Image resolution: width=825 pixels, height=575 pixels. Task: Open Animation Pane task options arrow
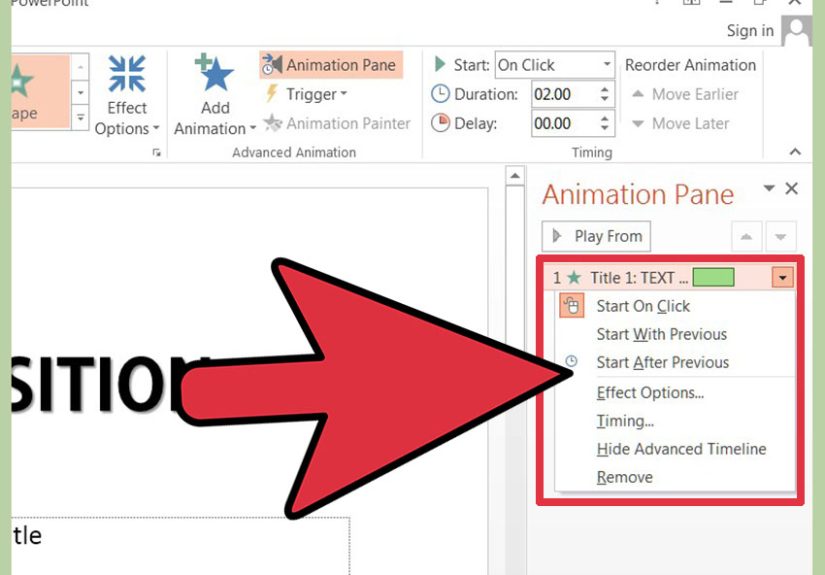769,188
